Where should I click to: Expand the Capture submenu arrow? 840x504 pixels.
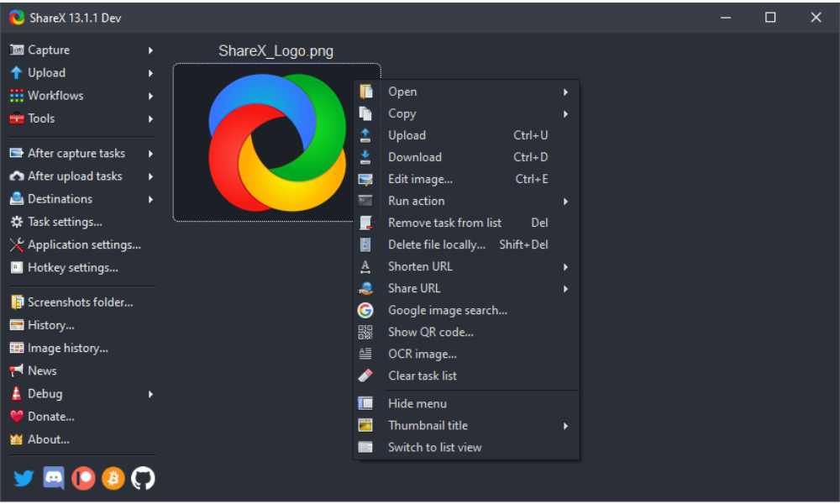[x=150, y=50]
